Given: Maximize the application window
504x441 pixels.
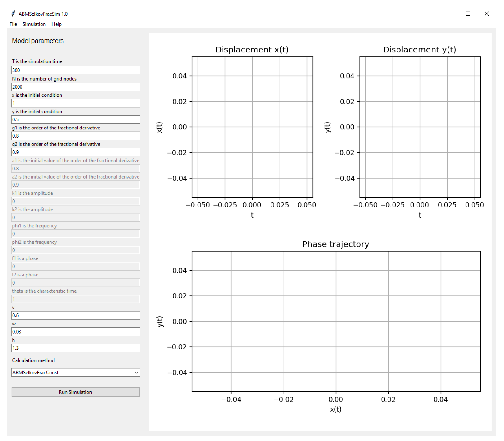Looking at the screenshot, I should click(x=468, y=14).
